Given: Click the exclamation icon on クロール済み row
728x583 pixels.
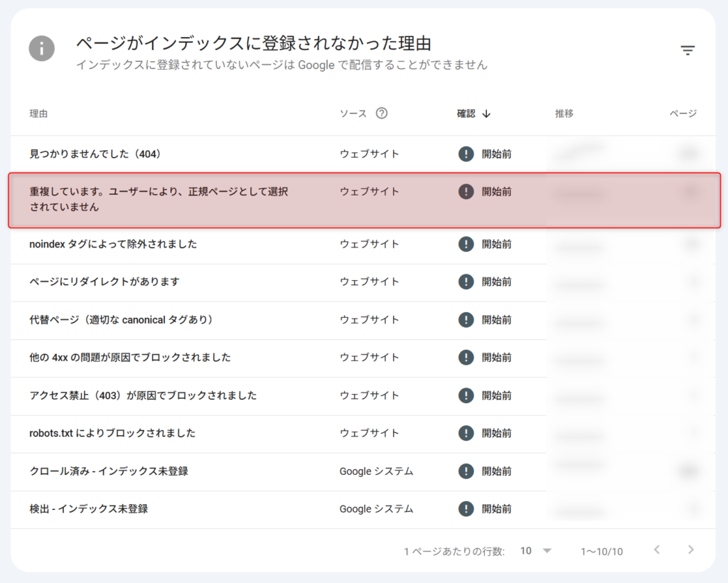Looking at the screenshot, I should 466,471.
